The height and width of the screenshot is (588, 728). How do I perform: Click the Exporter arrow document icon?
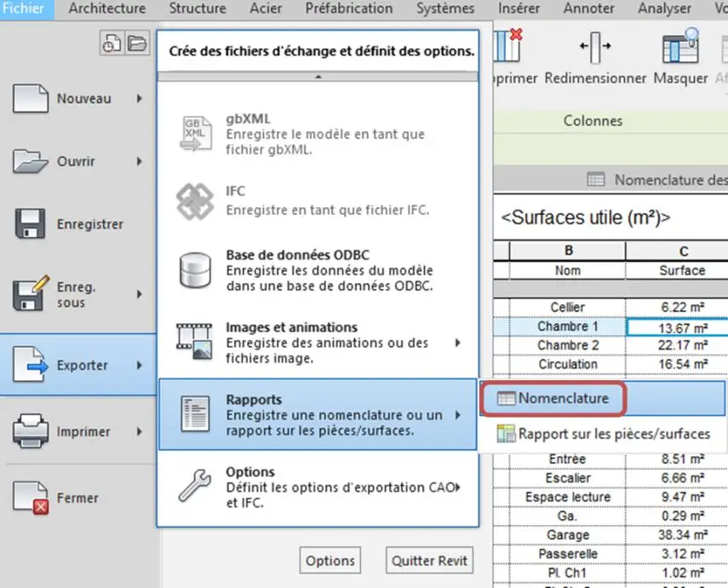click(x=31, y=365)
